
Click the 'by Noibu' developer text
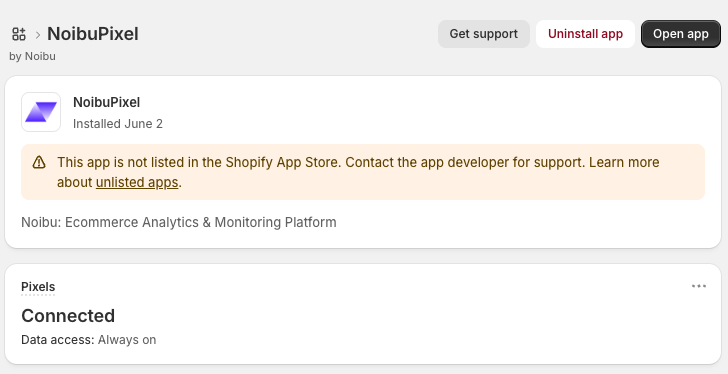[x=32, y=56]
